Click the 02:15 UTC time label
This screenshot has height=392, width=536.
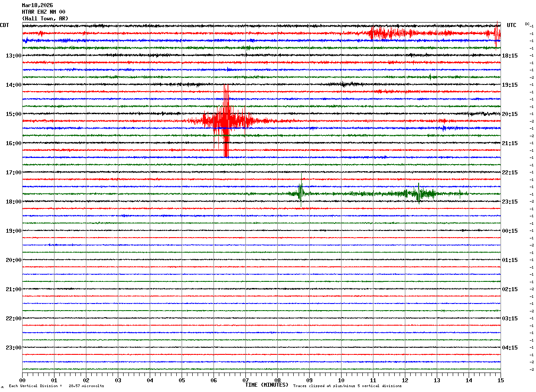(510, 289)
